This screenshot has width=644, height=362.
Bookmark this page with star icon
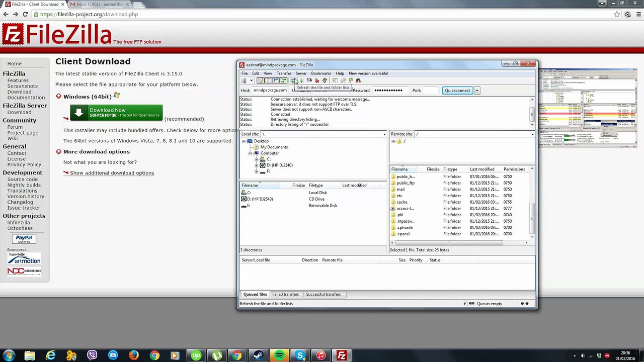(617, 14)
